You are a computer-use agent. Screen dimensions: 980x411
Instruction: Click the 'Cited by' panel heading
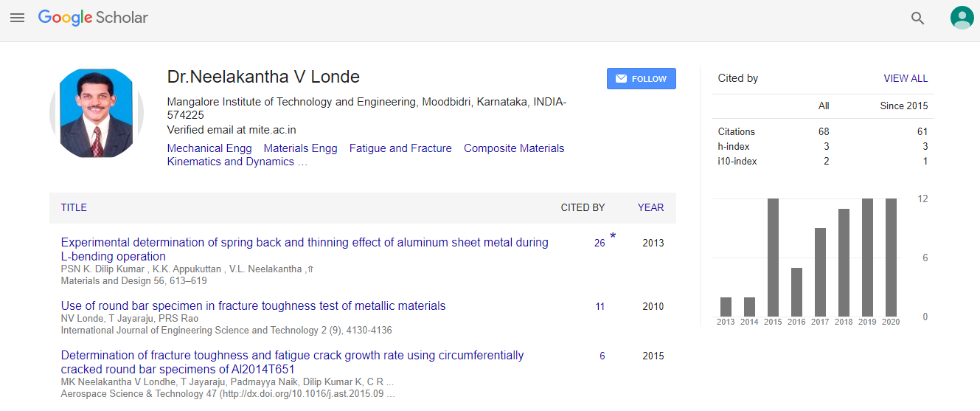tap(738, 78)
